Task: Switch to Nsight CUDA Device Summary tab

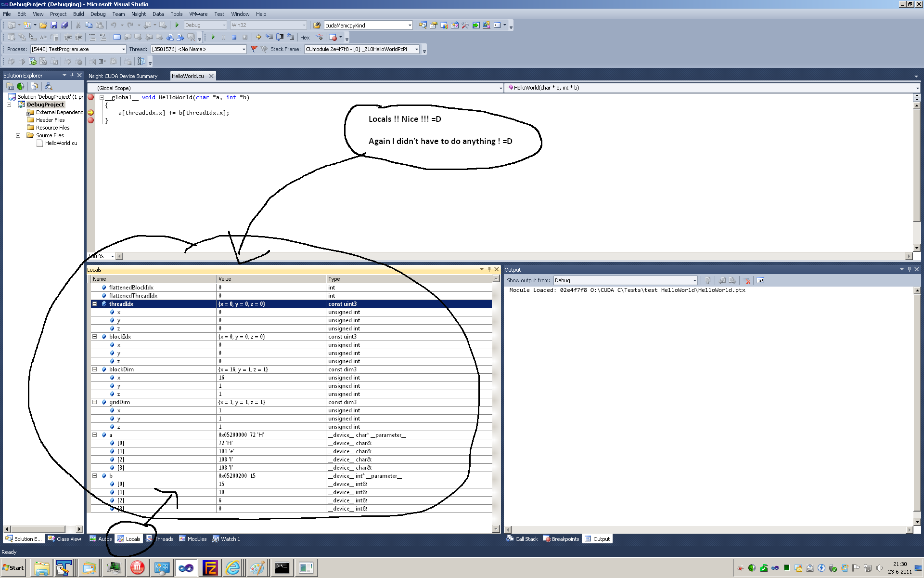Action: point(123,76)
